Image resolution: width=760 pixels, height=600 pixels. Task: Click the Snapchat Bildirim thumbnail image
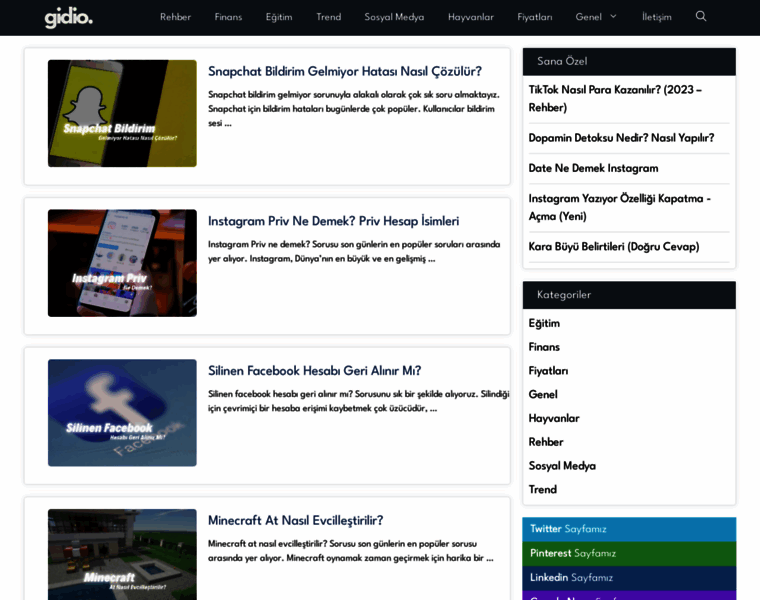point(122,113)
